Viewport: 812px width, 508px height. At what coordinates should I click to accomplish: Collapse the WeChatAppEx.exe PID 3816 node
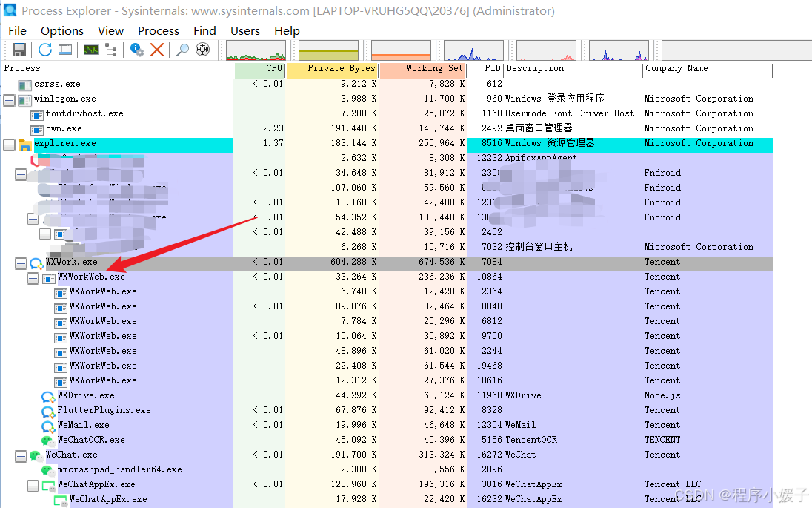(33, 486)
